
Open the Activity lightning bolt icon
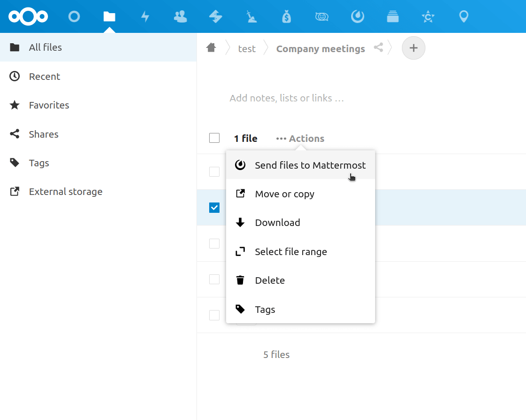(x=145, y=16)
